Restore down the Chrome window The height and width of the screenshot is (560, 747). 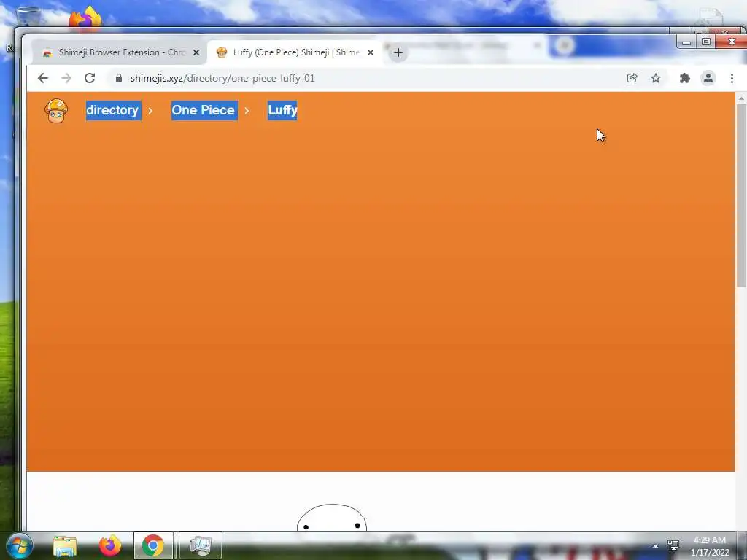coord(706,42)
